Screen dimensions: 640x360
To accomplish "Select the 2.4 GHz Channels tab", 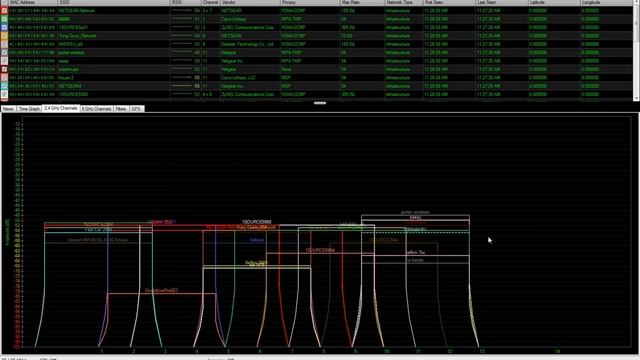I will (x=61, y=109).
